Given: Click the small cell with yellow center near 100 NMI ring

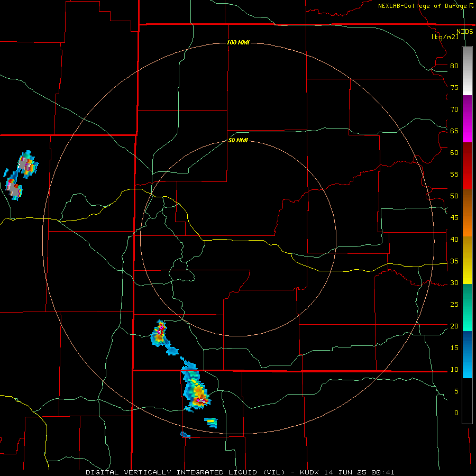Looking at the screenshot, I should 211,422.
